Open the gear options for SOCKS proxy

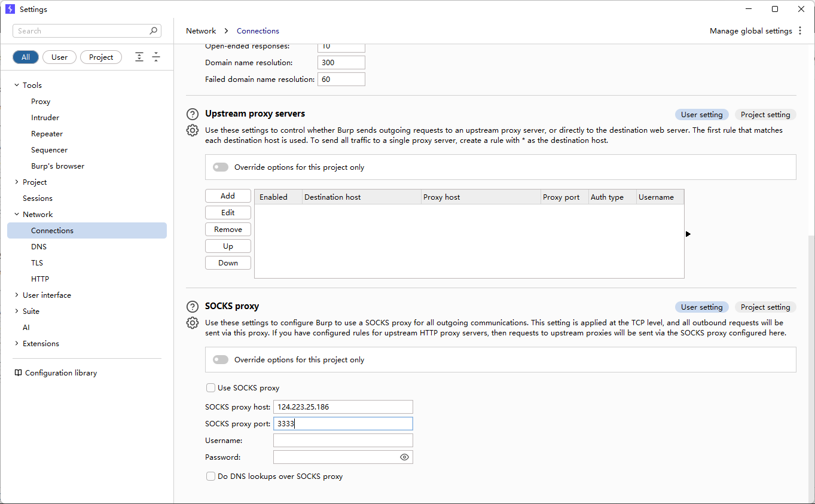point(192,323)
